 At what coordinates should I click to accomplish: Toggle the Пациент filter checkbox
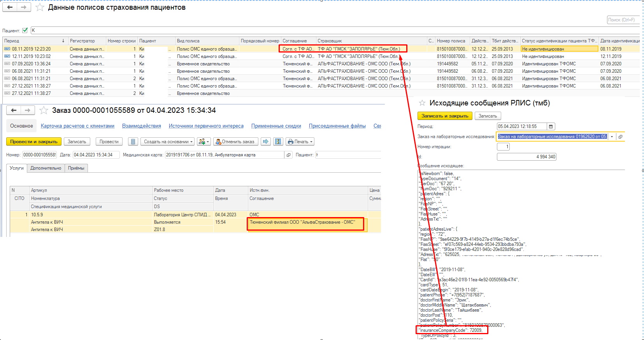[x=25, y=30]
